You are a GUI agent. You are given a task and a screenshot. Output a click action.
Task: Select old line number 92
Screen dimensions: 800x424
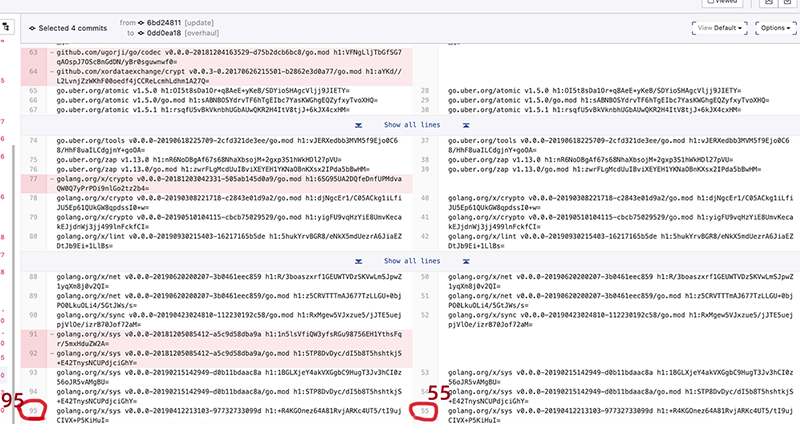coord(34,353)
